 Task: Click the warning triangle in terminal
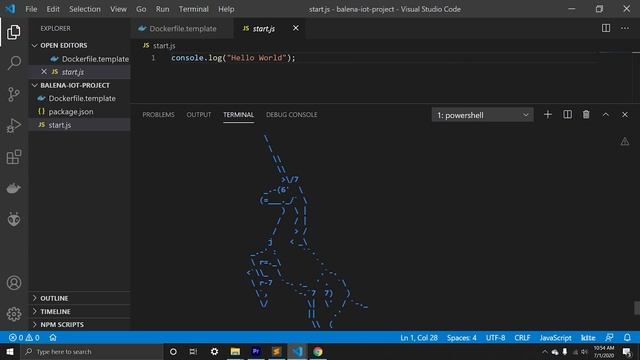(x=625, y=142)
